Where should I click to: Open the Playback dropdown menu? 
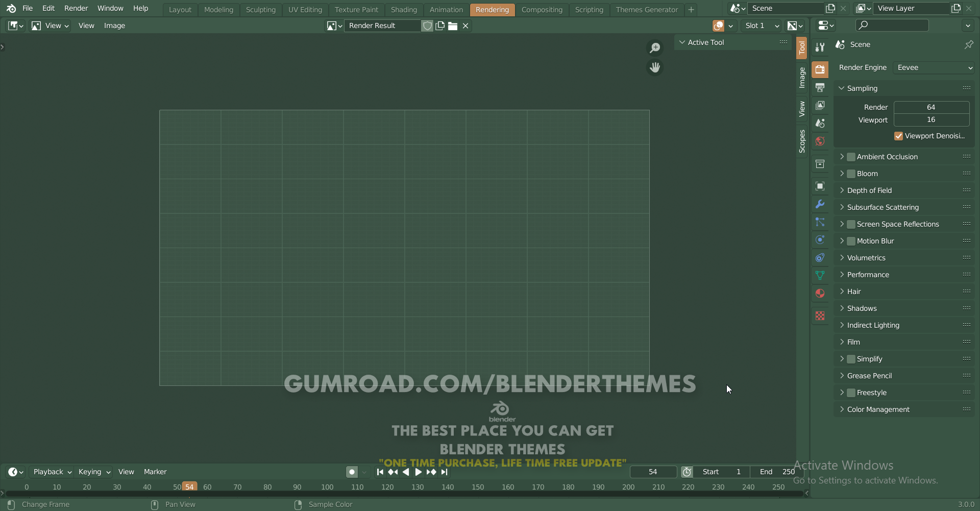point(52,472)
